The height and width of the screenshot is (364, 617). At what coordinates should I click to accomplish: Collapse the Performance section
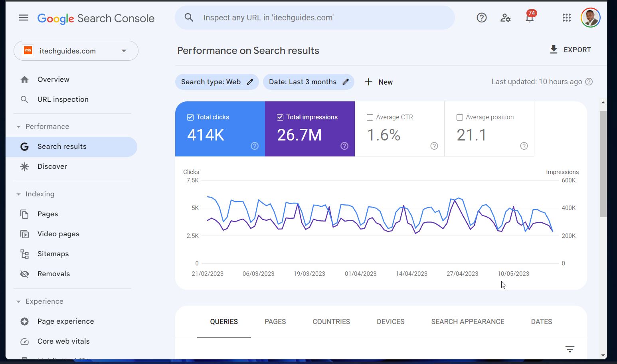click(18, 127)
